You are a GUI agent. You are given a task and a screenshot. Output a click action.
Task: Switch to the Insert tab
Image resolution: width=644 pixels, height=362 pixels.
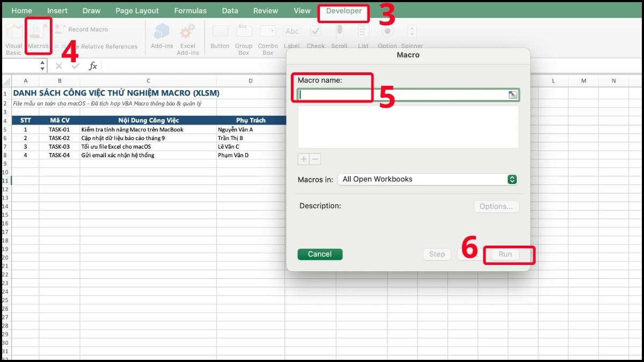[x=57, y=11]
